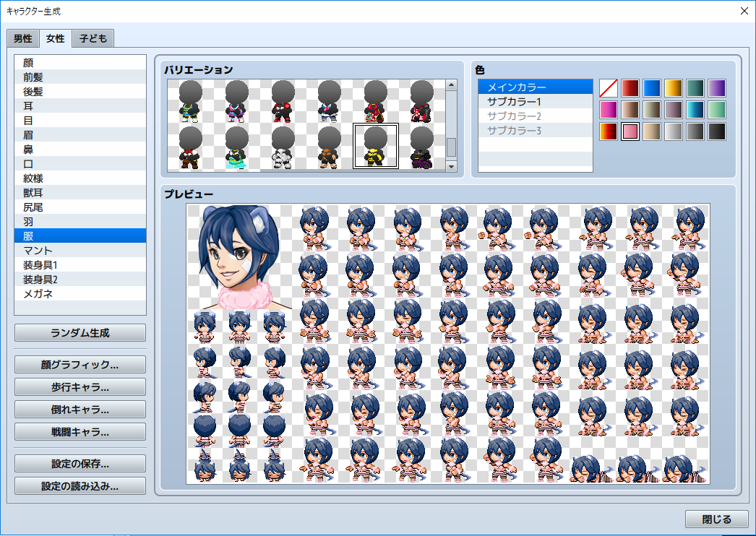The width and height of the screenshot is (756, 536).
Task: Open the 子ども (Child) character tab
Action: tap(93, 38)
